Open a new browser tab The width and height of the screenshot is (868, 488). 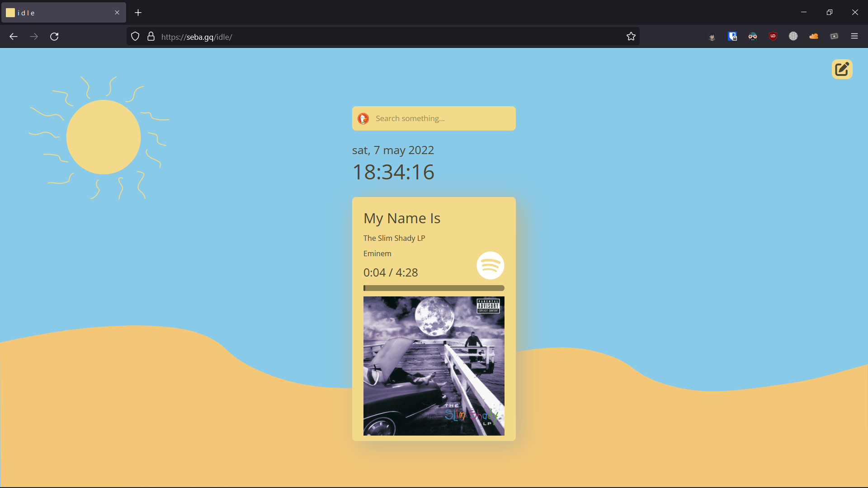coord(138,13)
